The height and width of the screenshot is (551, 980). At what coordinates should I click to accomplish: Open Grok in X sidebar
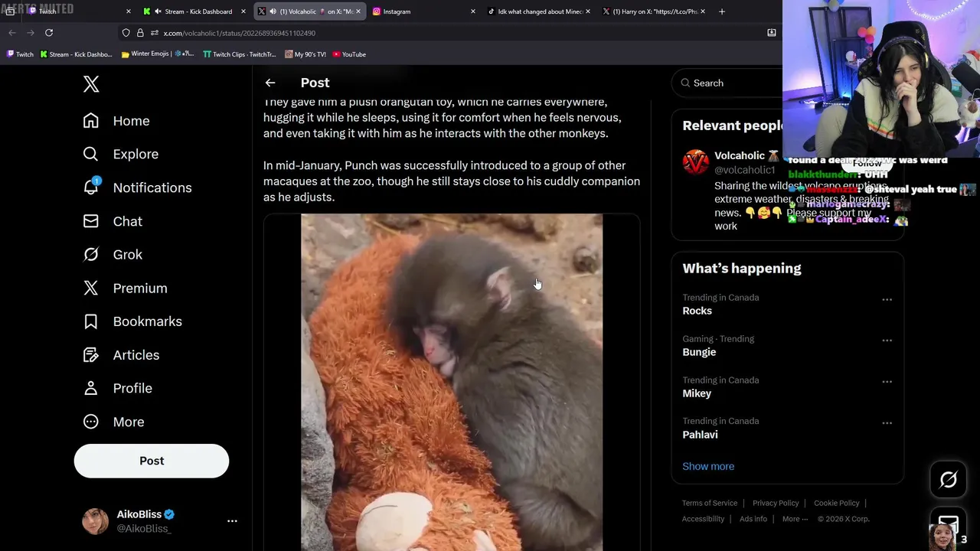(x=113, y=255)
